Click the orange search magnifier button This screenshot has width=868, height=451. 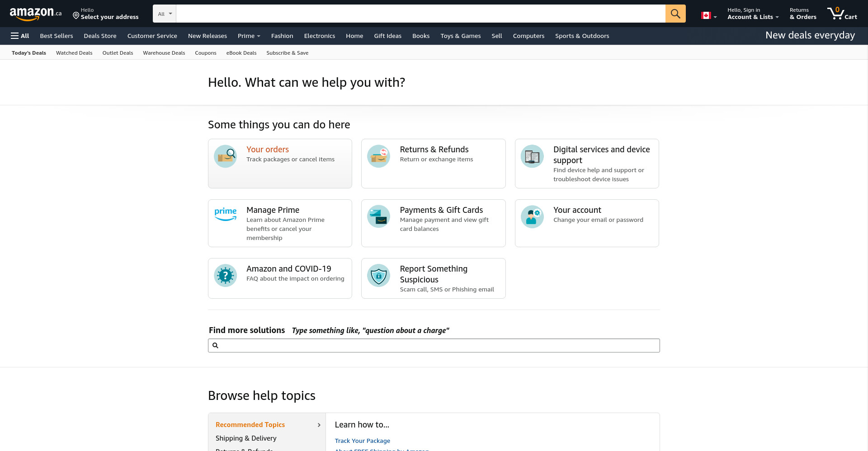[x=675, y=14]
